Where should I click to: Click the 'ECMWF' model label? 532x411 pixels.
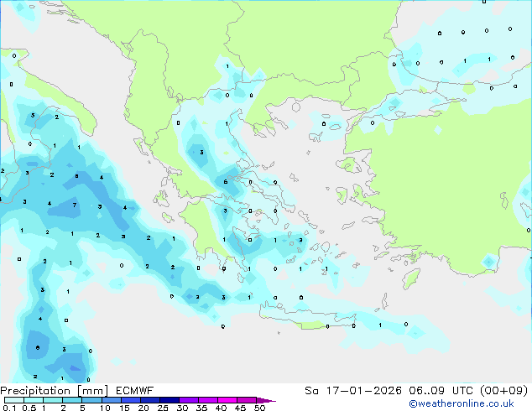pyautogui.click(x=135, y=391)
